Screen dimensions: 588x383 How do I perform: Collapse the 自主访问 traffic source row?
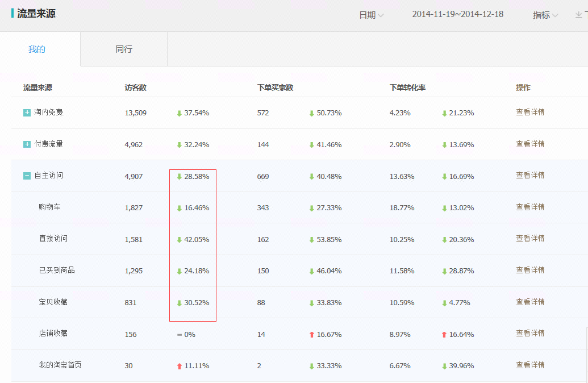click(x=27, y=176)
